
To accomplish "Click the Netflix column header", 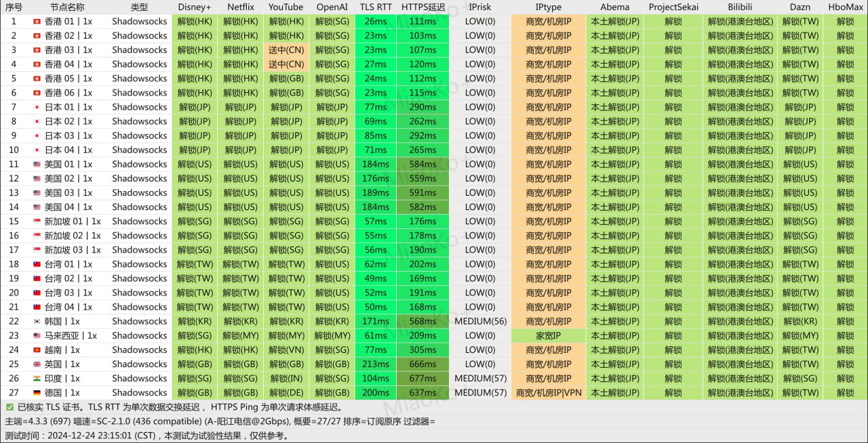I will 241,7.
